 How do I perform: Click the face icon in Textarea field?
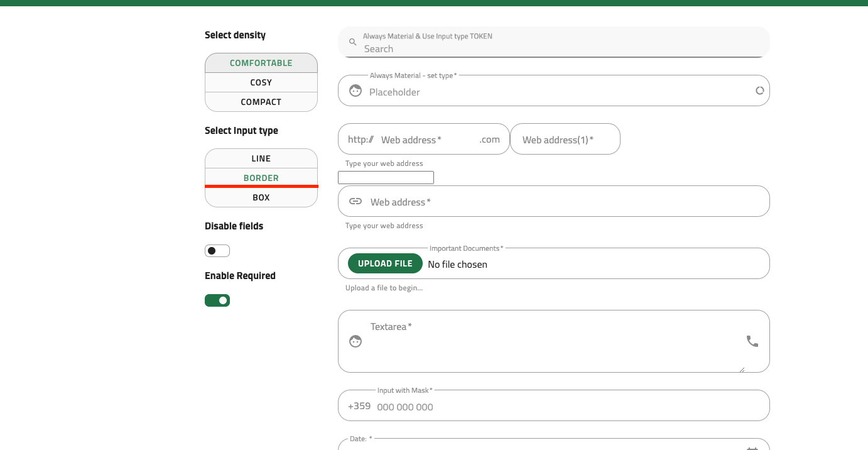coord(355,341)
